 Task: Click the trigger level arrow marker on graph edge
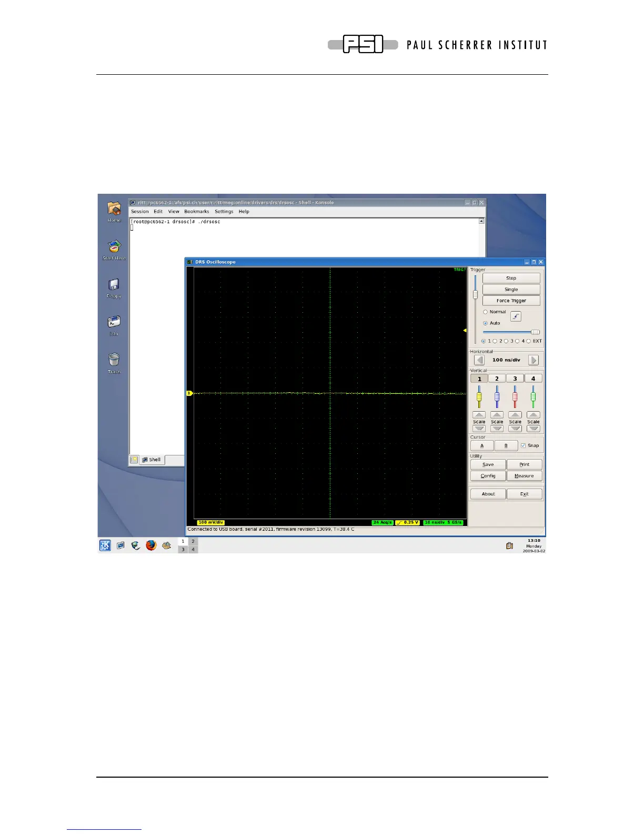(465, 331)
